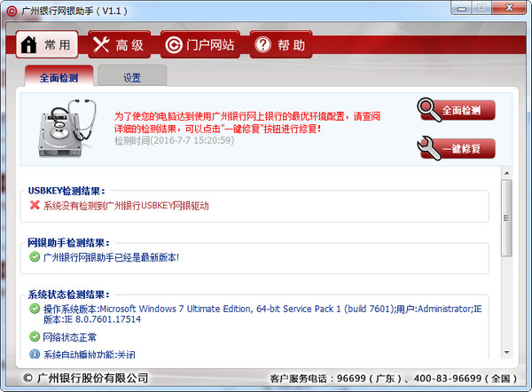This screenshot has height=392, width=532.
Task: Select the 全面检测 sub-tab
Action: (59, 77)
